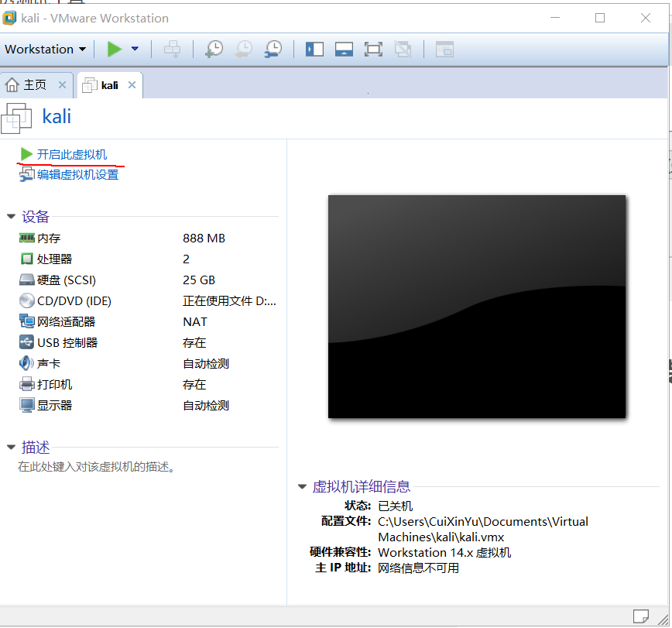The image size is (672, 628).
Task: Click the printer icon beside 打印机
Action: (26, 384)
